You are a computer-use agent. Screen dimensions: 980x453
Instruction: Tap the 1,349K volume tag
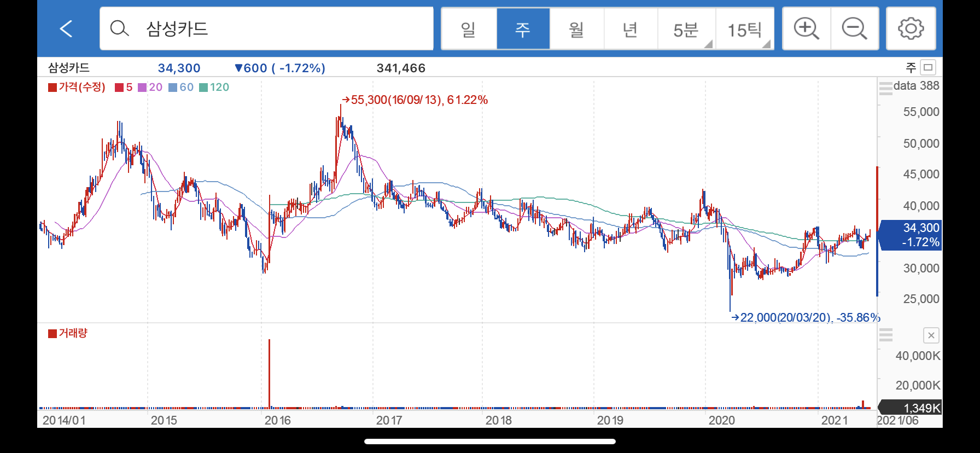coord(911,408)
